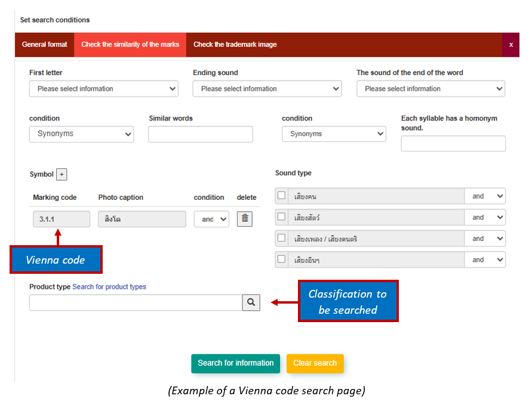Viewport: 532px width, 408px height.
Task: Close the search conditions panel with x
Action: 511,45
